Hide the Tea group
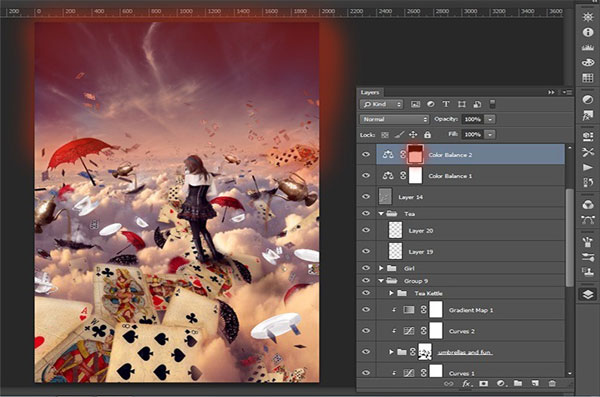The image size is (600, 397). 366,214
